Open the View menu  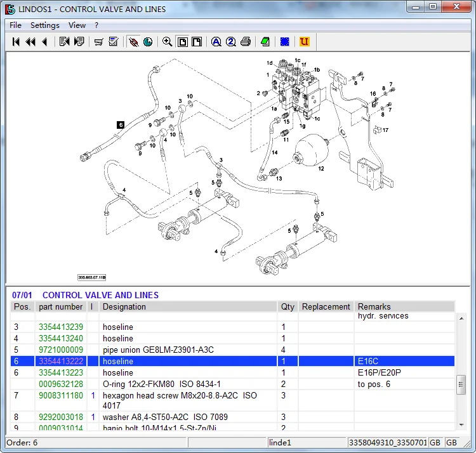click(77, 25)
